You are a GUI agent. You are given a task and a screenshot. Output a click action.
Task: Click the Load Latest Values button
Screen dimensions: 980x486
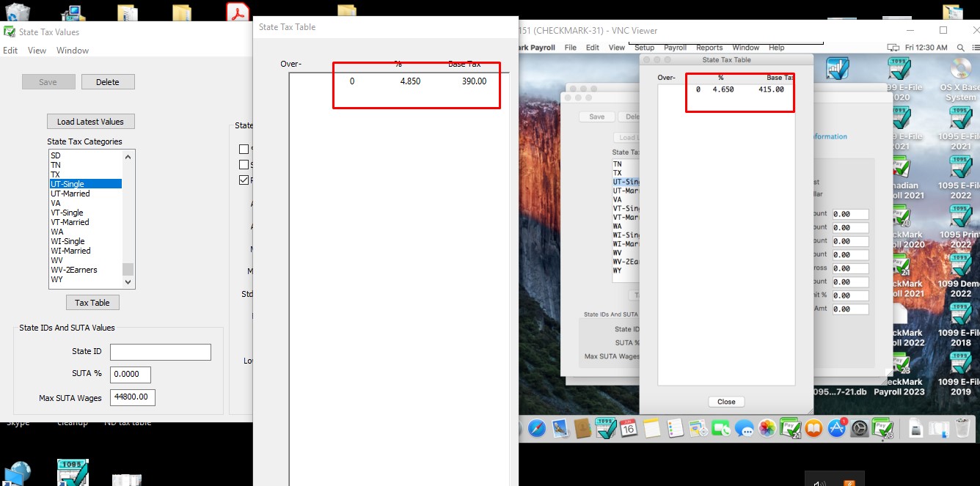click(91, 121)
